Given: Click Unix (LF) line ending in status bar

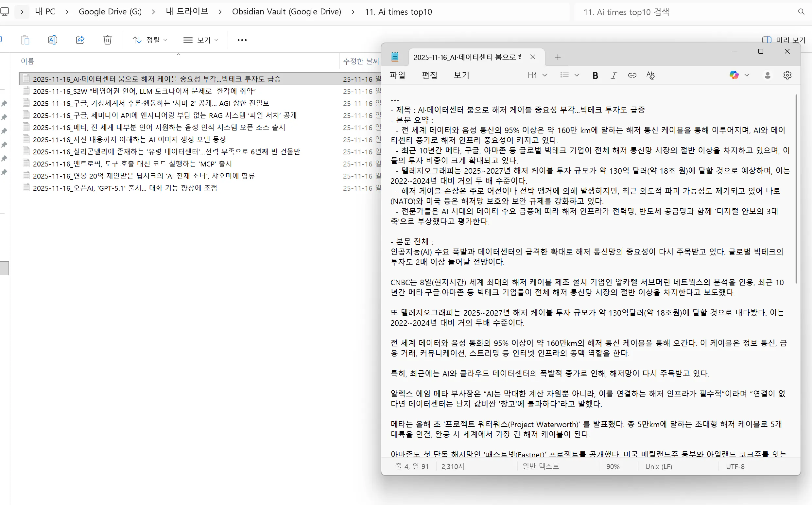Looking at the screenshot, I should tap(658, 467).
